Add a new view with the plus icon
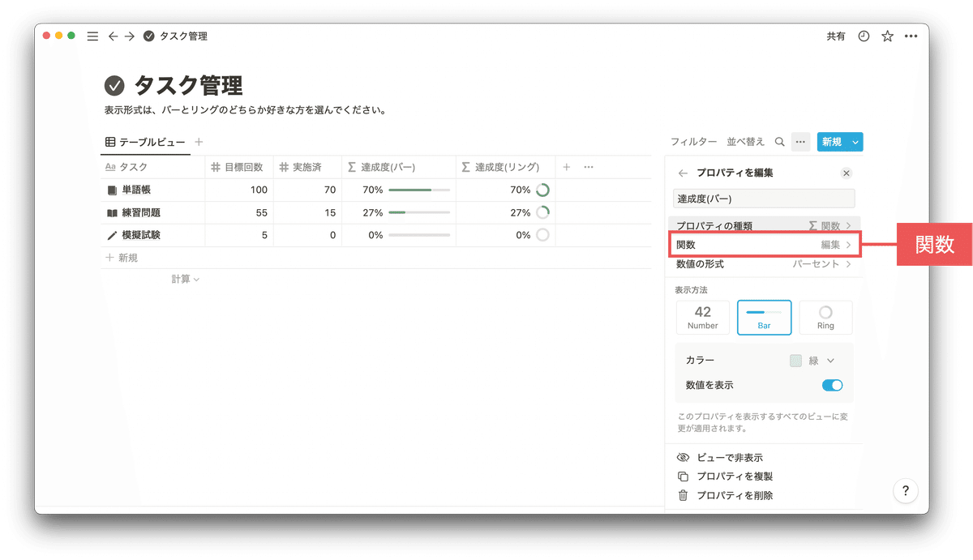Viewport: 973px width, 560px height. coord(199,142)
